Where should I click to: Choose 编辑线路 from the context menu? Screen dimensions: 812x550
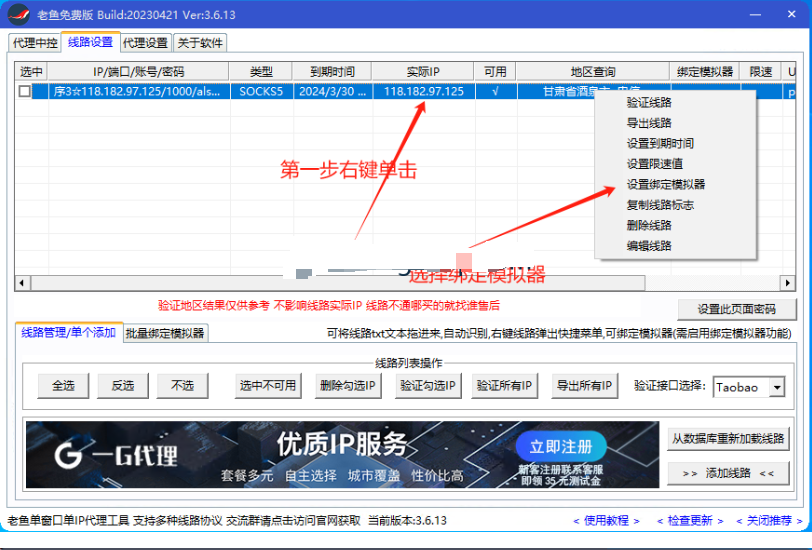click(x=649, y=245)
